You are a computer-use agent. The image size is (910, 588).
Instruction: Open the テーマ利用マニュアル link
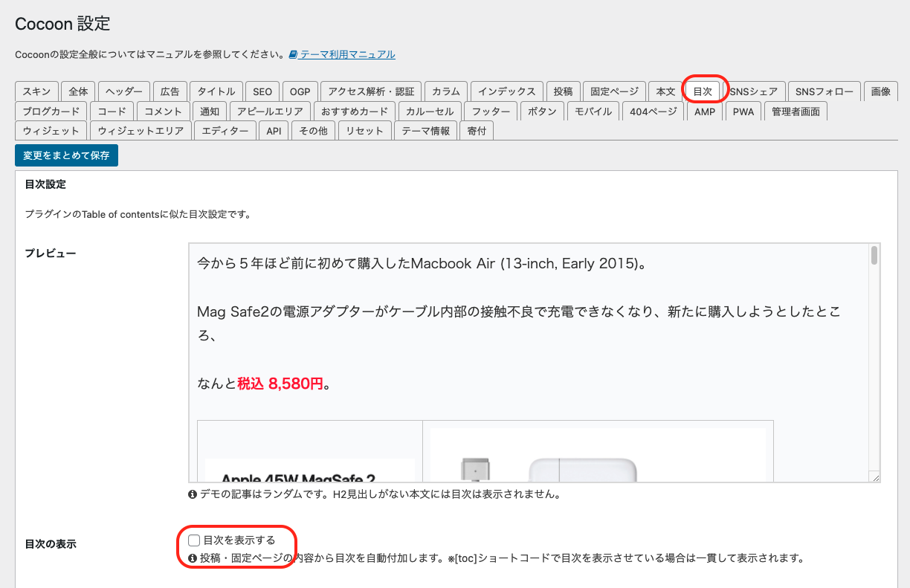point(347,55)
